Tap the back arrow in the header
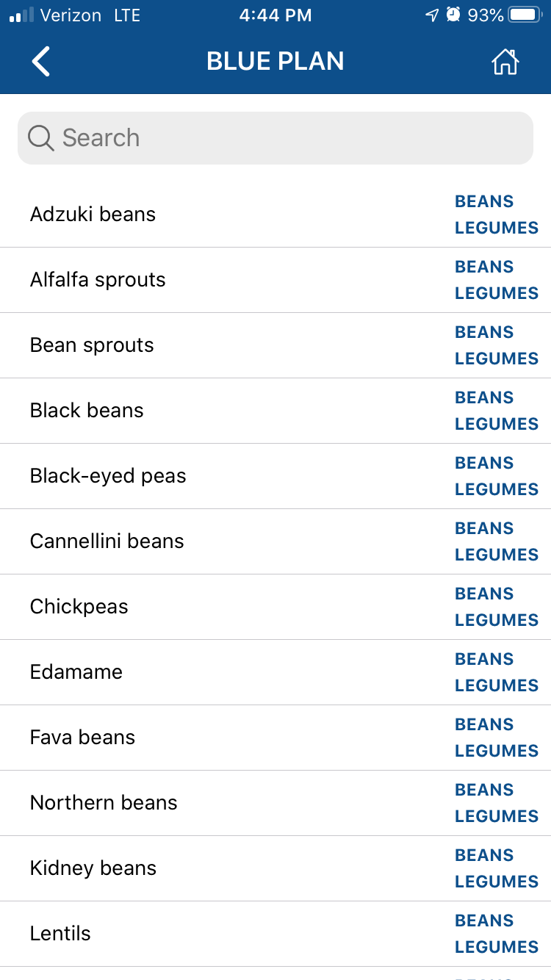 (x=40, y=61)
